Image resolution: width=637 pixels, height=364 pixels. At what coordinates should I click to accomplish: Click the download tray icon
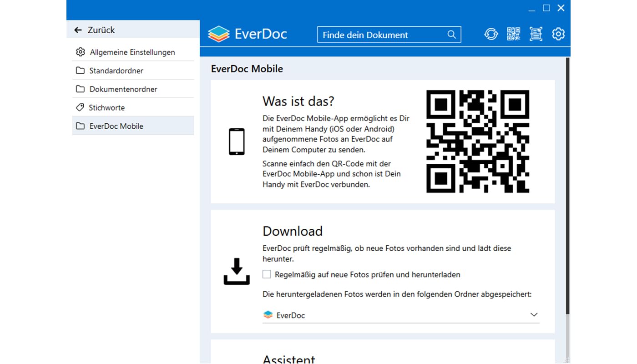pos(237,272)
